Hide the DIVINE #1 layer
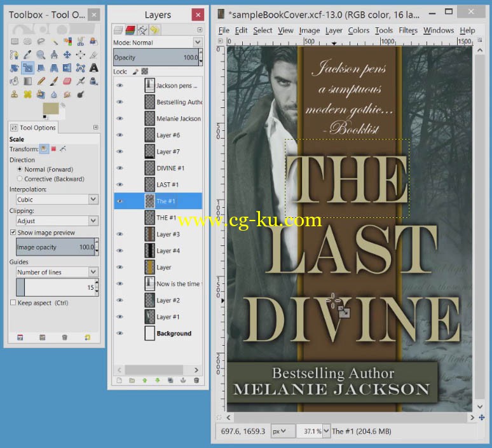 point(120,168)
